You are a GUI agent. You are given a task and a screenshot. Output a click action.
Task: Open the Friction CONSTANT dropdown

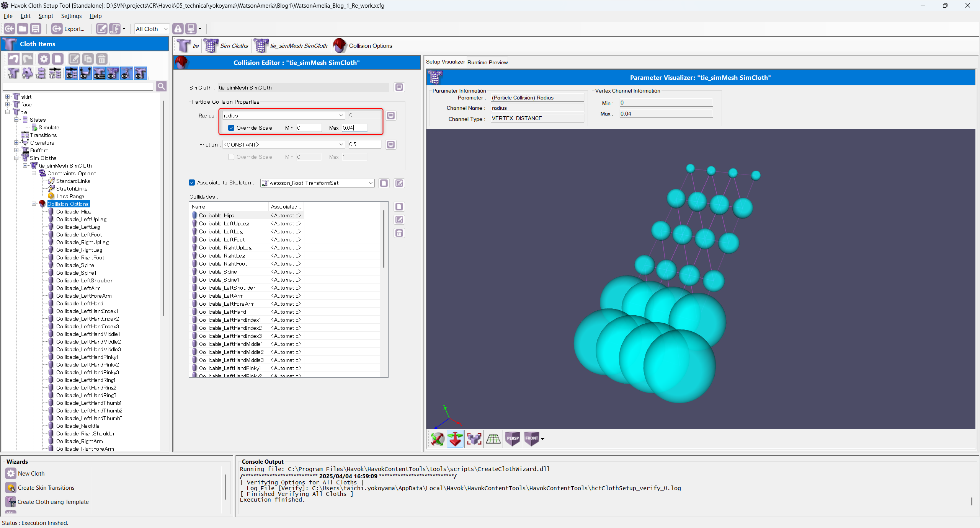coord(283,145)
